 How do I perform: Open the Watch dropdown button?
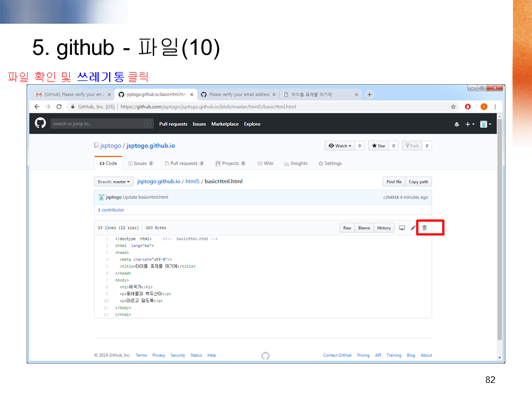pyautogui.click(x=340, y=146)
